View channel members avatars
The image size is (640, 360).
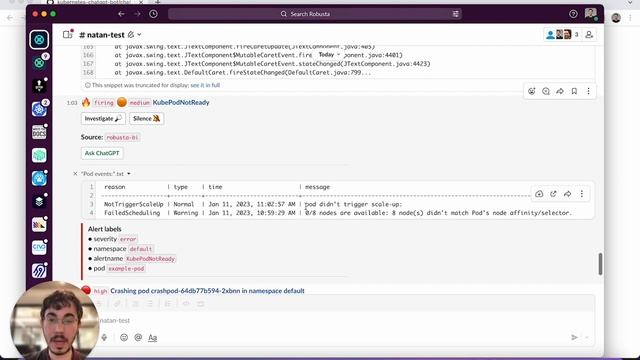pos(562,35)
